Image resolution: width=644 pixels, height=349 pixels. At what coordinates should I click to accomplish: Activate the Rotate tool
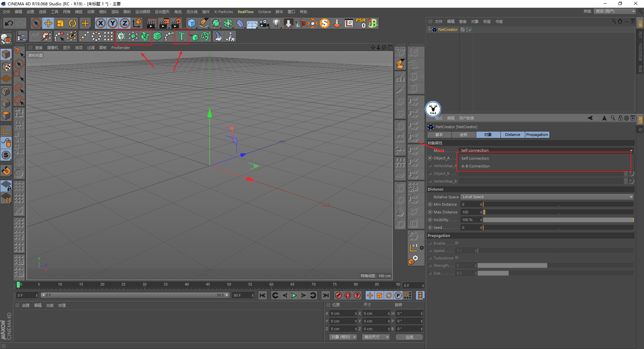click(72, 23)
